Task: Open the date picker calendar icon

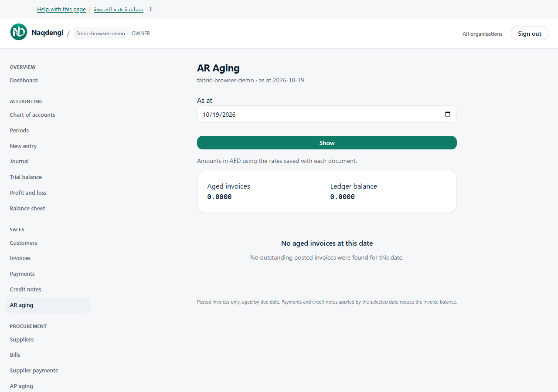Action: pyautogui.click(x=448, y=114)
